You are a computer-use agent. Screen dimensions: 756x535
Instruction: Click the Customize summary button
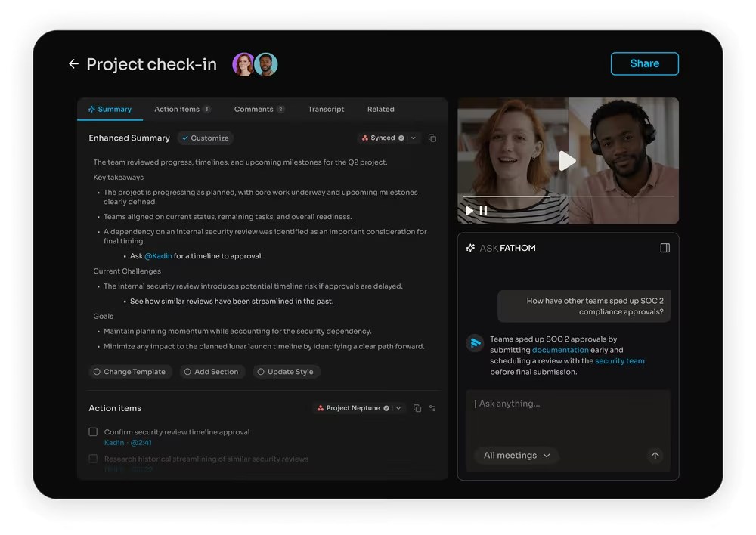pos(206,138)
